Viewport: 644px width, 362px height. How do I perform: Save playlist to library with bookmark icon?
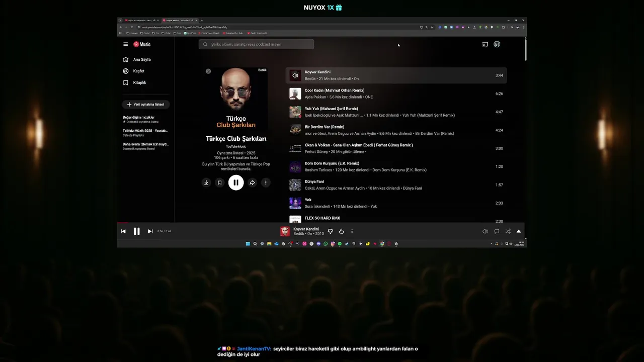tap(219, 183)
